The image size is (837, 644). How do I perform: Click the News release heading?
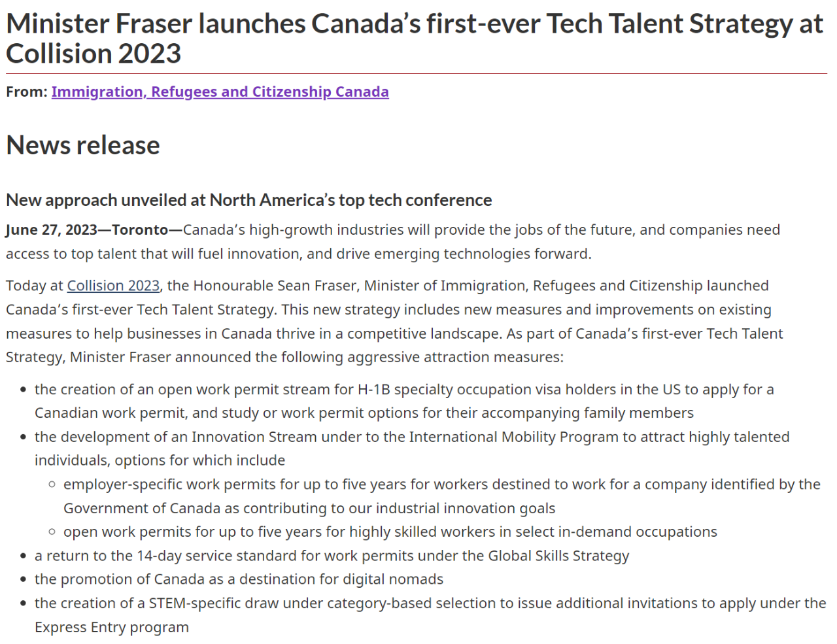pyautogui.click(x=83, y=145)
